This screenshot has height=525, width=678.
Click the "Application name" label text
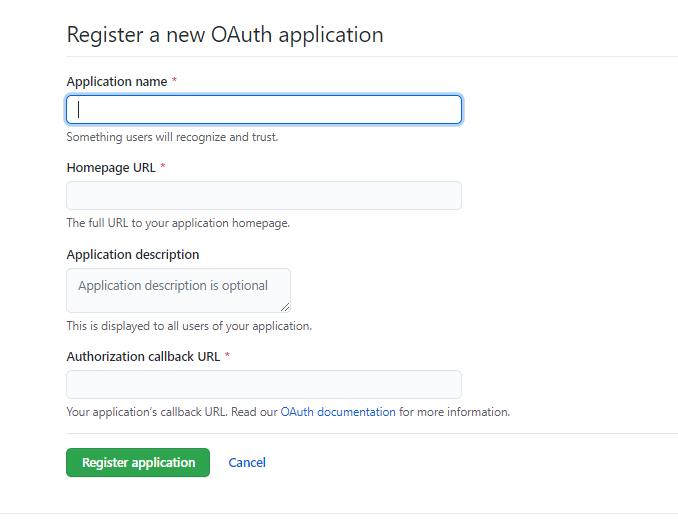click(x=117, y=81)
